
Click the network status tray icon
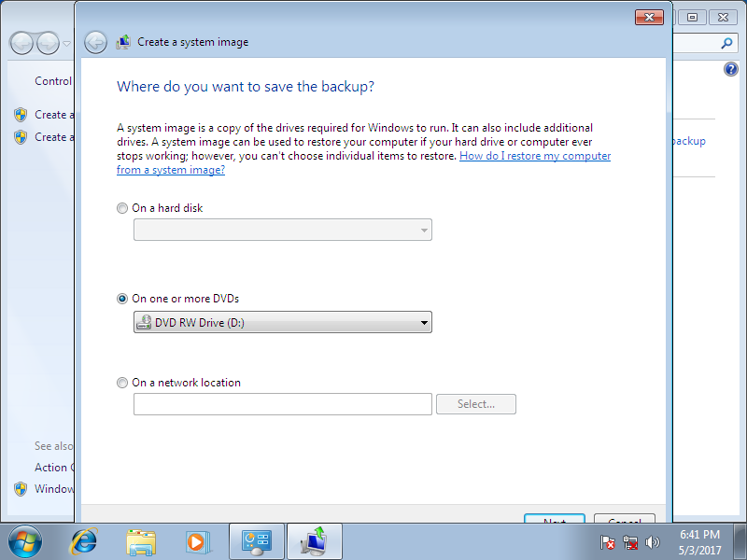tap(630, 542)
